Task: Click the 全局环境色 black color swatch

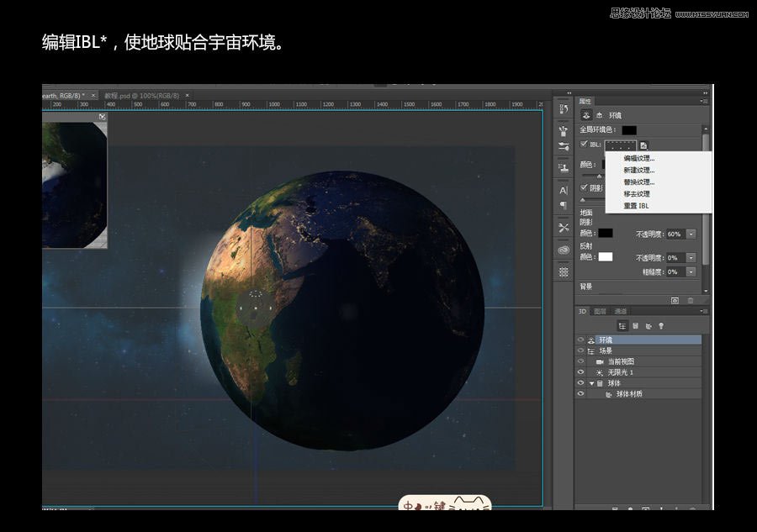Action: point(629,130)
